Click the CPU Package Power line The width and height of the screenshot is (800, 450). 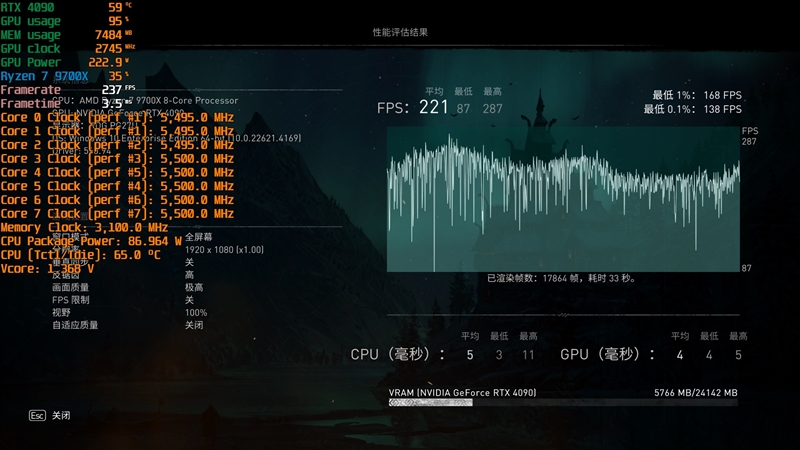pyautogui.click(x=91, y=241)
